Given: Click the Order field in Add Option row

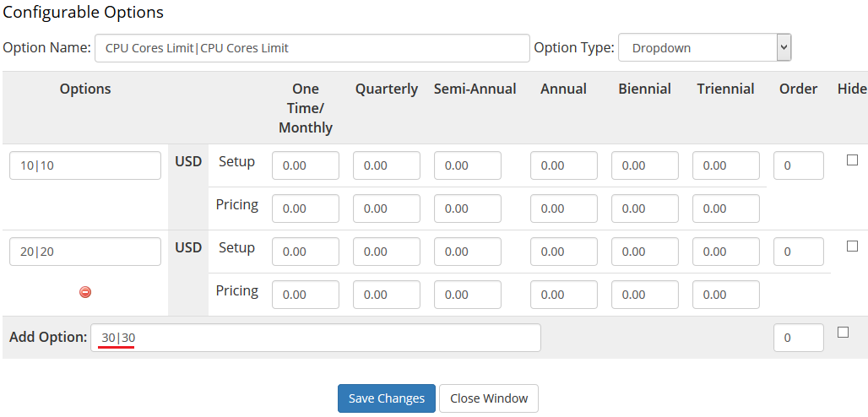Looking at the screenshot, I should (798, 338).
